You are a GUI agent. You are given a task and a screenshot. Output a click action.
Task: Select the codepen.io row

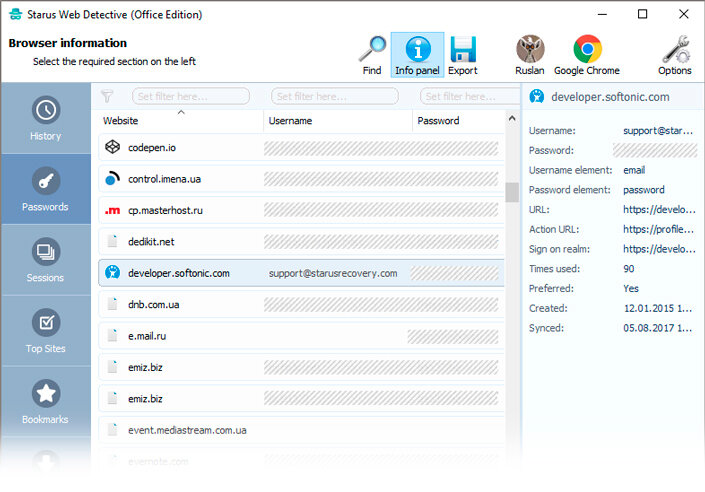[301, 148]
